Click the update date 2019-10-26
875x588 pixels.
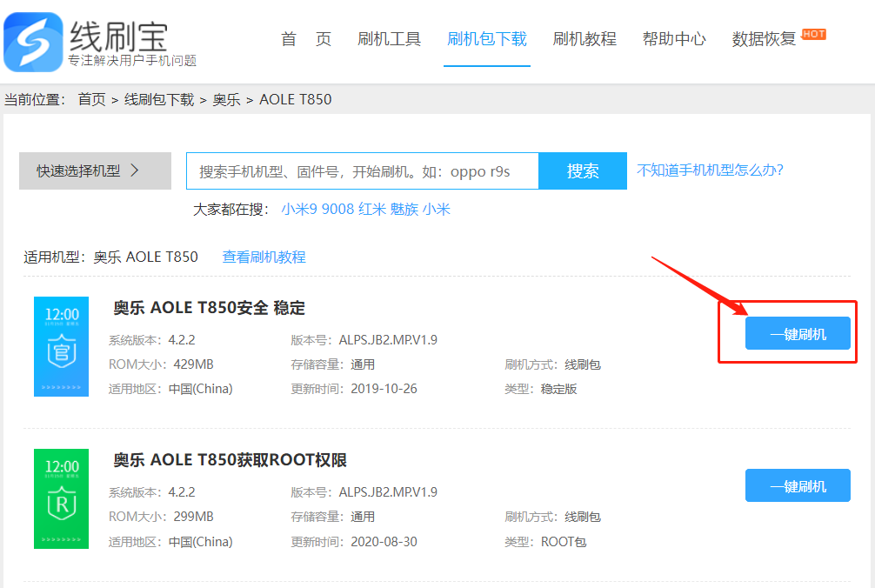(384, 390)
